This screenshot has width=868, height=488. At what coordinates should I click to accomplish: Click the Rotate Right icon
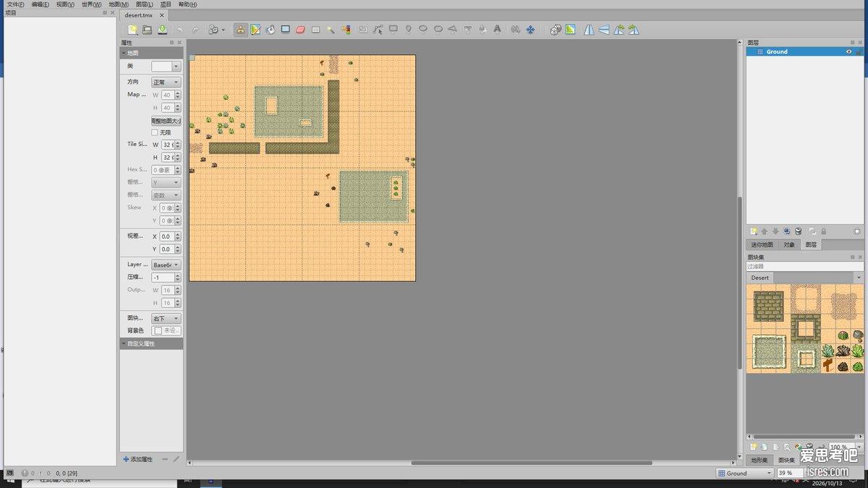634,30
